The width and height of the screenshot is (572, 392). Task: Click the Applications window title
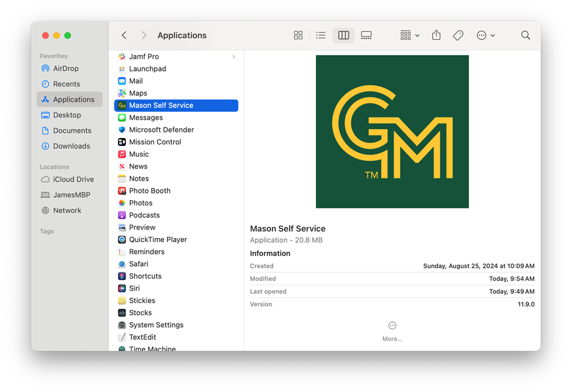point(182,35)
